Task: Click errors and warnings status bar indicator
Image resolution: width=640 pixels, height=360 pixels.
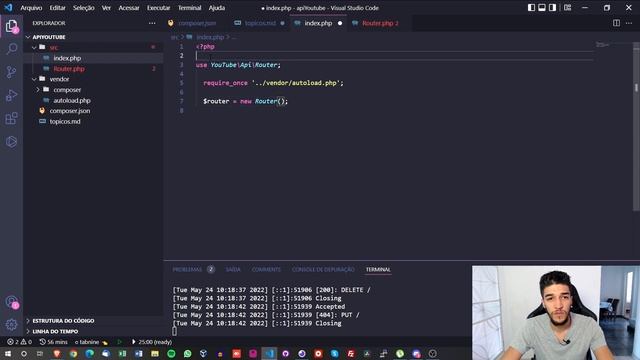Action: pyautogui.click(x=19, y=342)
